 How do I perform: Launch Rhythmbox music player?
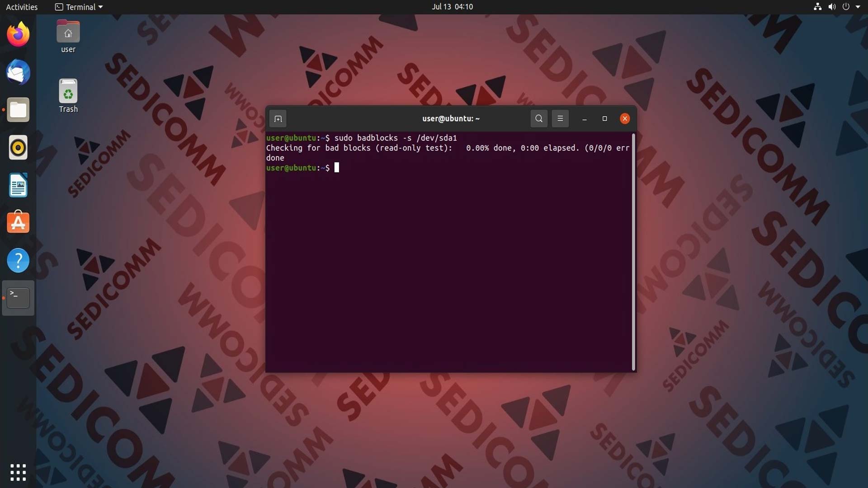18,147
